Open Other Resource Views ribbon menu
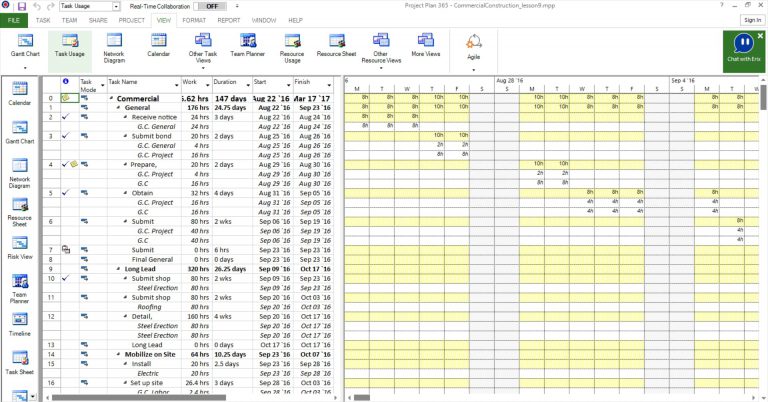Viewport: 768px width, 402px height. [x=381, y=49]
